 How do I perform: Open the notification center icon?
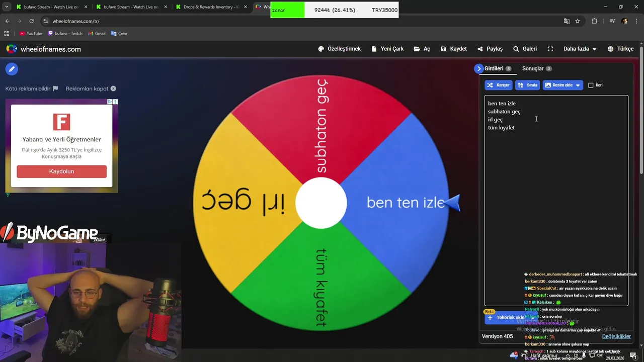click(633, 355)
